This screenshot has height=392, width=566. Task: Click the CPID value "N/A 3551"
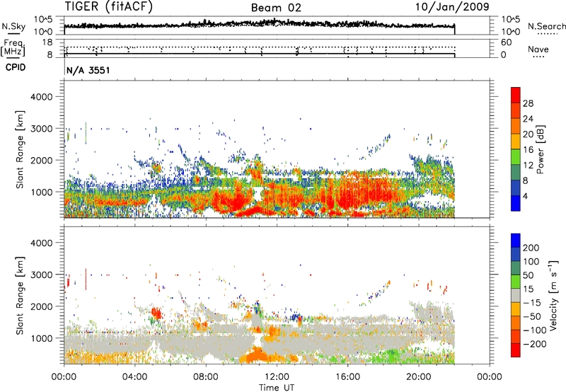pyautogui.click(x=88, y=70)
